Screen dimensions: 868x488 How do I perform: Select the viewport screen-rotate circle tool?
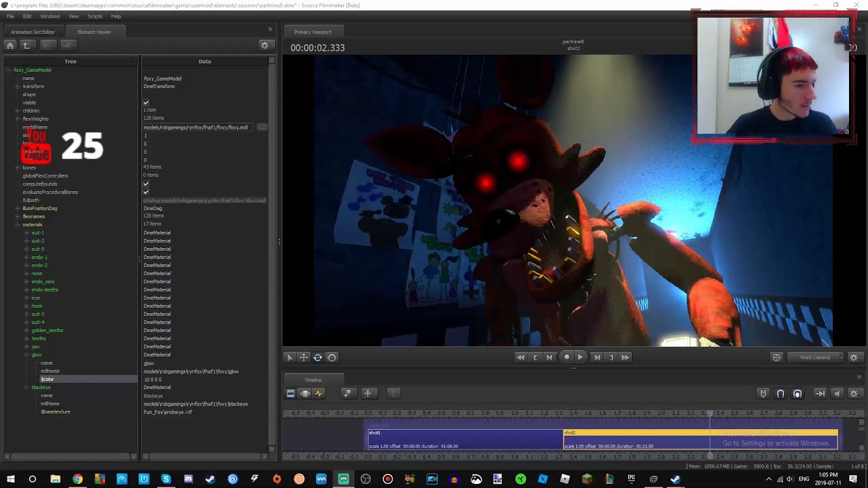pyautogui.click(x=332, y=357)
